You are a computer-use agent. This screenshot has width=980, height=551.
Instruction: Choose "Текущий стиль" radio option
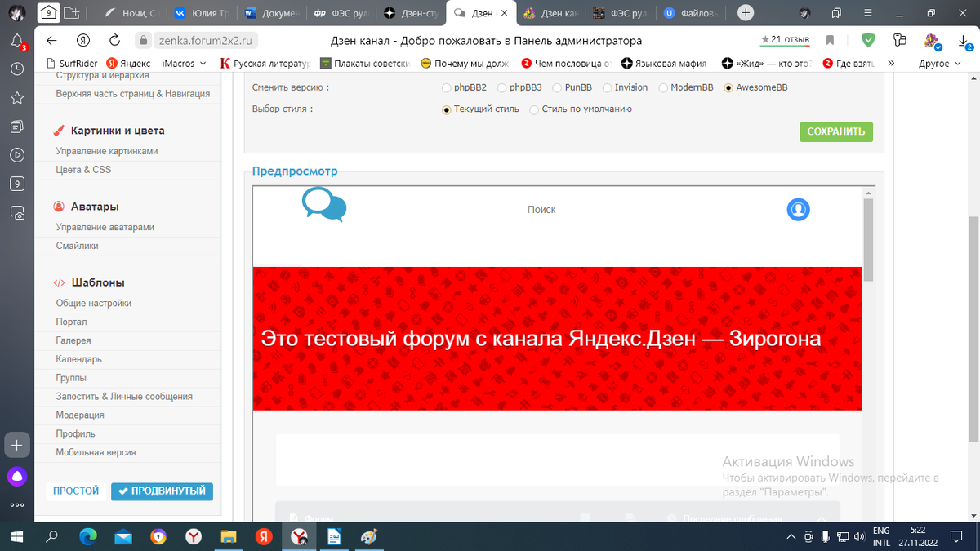coord(446,109)
